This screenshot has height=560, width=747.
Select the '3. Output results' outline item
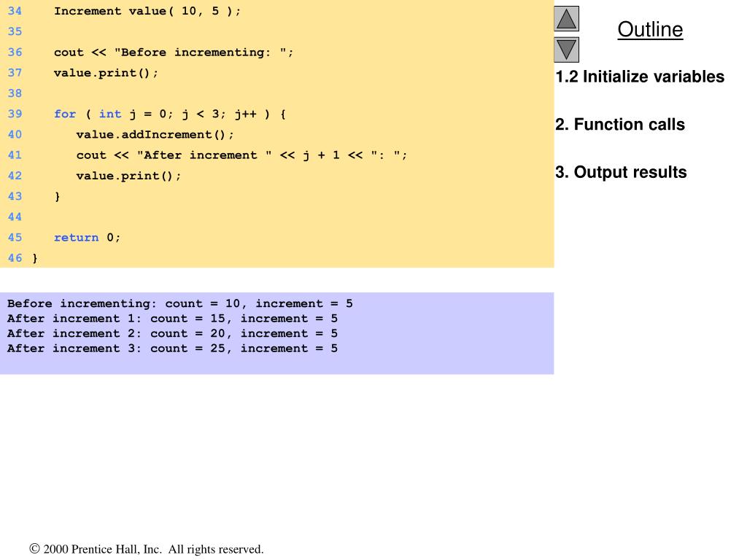pyautogui.click(x=621, y=172)
